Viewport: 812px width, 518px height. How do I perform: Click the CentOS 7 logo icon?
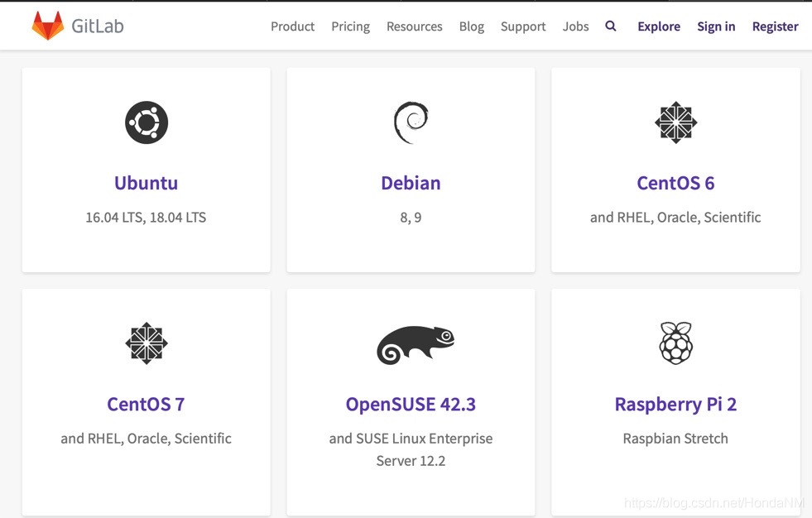pyautogui.click(x=147, y=343)
